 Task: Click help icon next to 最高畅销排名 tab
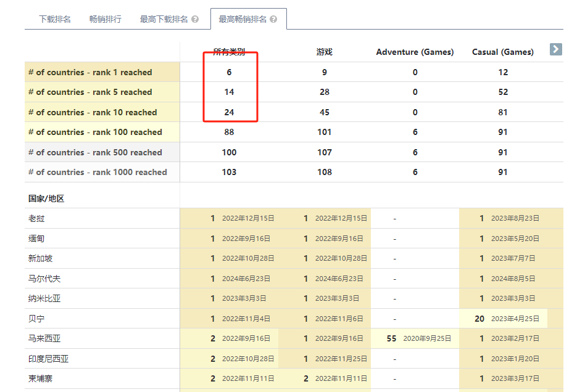[x=273, y=19]
